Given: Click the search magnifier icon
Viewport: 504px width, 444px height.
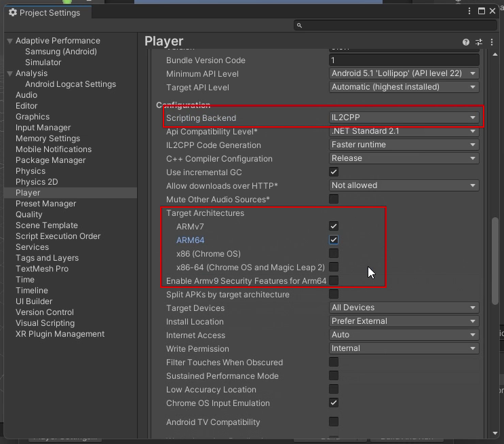Looking at the screenshot, I should point(299,26).
